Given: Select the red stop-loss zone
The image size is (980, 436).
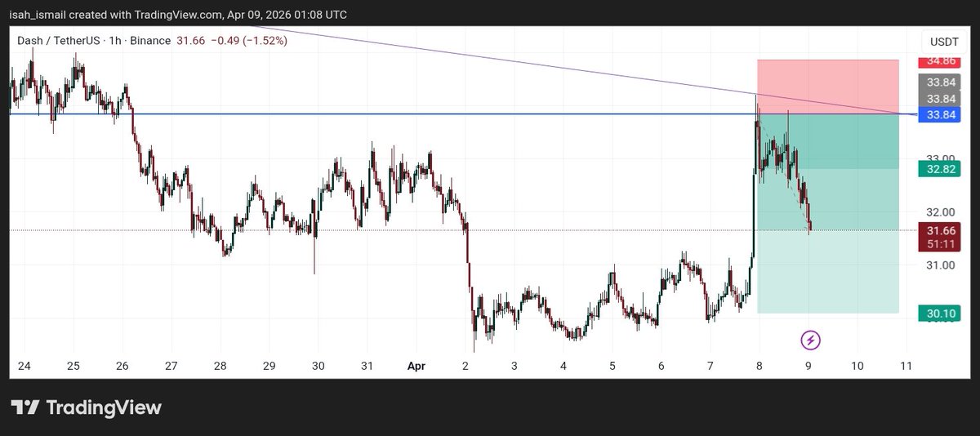Looking at the screenshot, I should coord(828,87).
